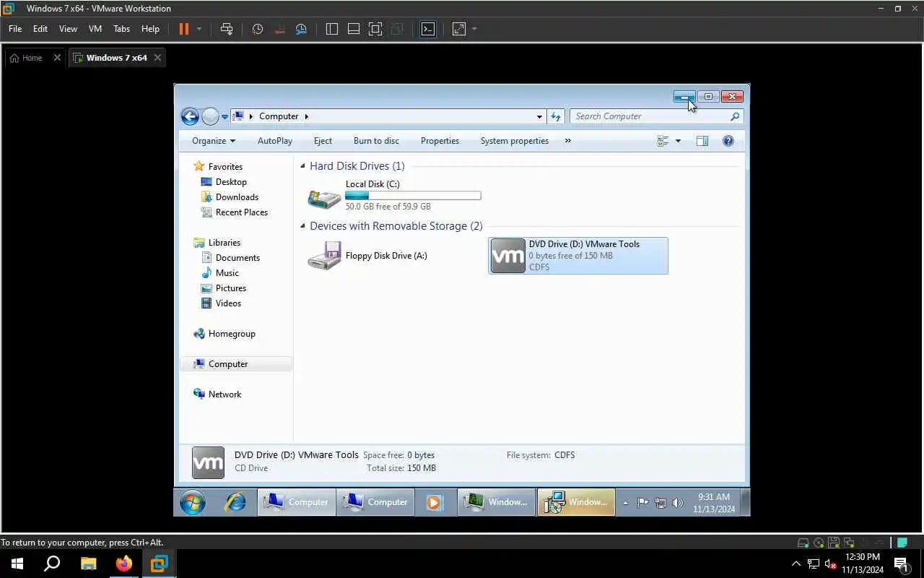Screen dimensions: 924x578
Task: Pause the virtual machine with the orange button
Action: point(183,29)
